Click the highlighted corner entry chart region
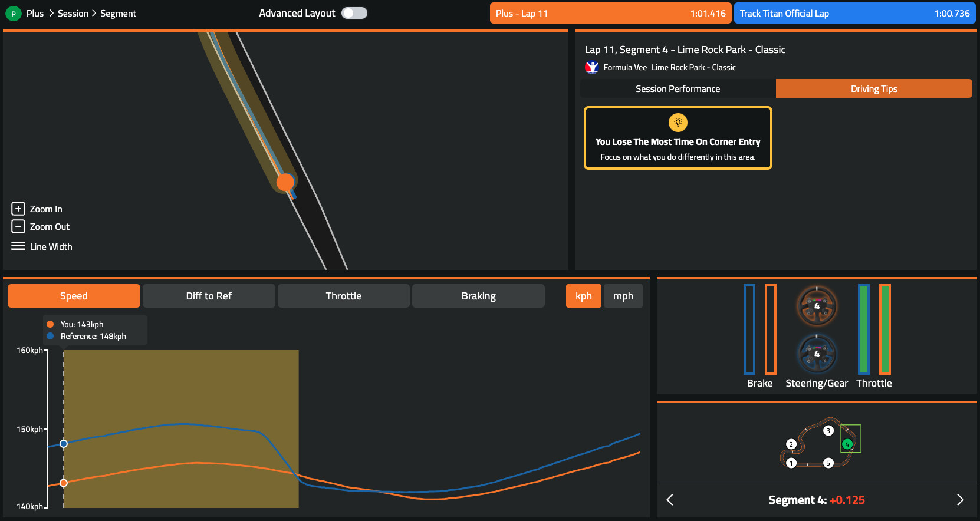This screenshot has width=980, height=521. tap(181, 429)
